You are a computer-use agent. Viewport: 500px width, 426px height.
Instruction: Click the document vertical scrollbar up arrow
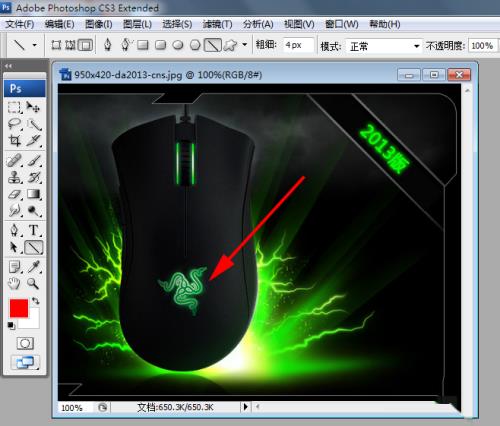tap(467, 90)
